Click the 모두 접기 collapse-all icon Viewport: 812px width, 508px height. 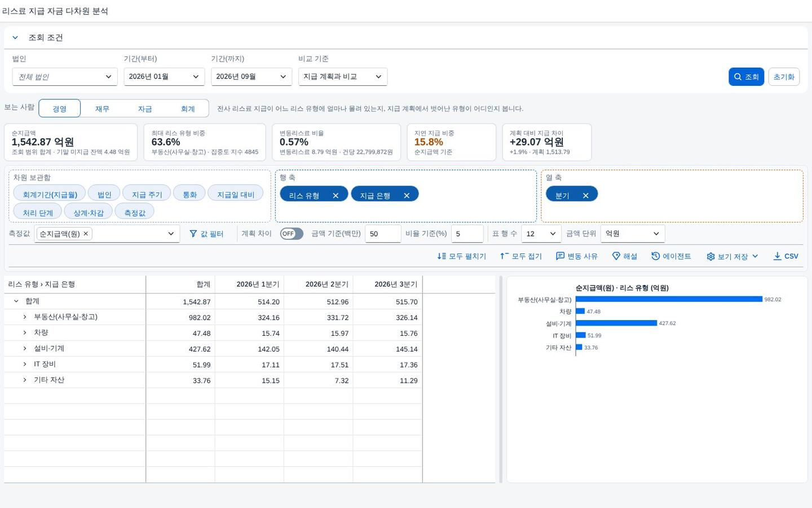point(505,256)
